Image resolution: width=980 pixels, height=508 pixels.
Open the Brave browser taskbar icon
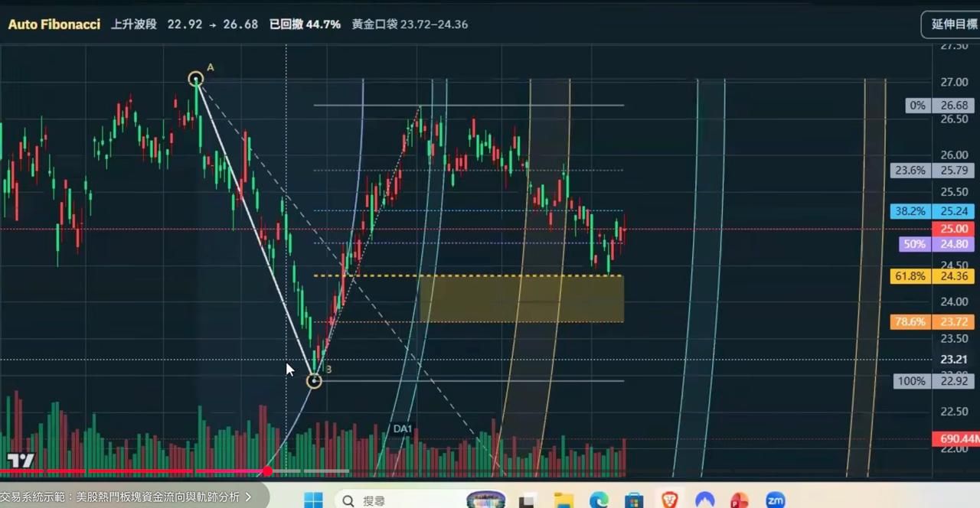pyautogui.click(x=669, y=500)
